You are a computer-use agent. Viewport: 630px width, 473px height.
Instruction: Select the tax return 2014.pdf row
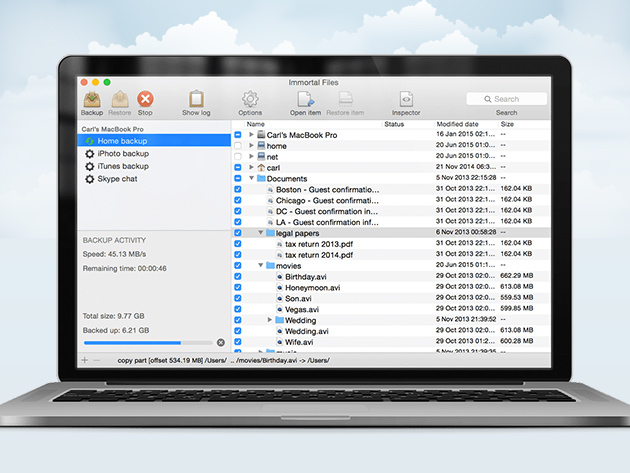391,254
